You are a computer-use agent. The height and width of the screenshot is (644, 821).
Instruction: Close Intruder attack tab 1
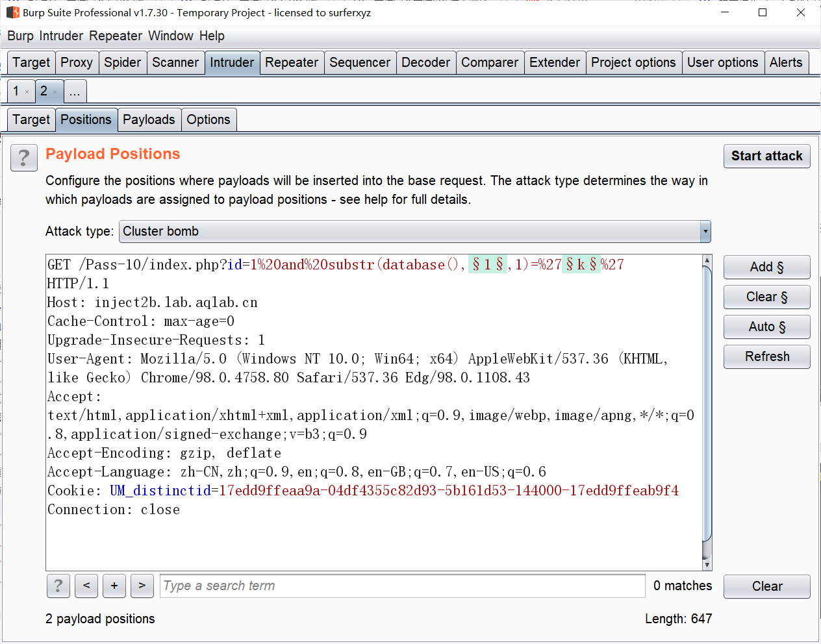27,92
